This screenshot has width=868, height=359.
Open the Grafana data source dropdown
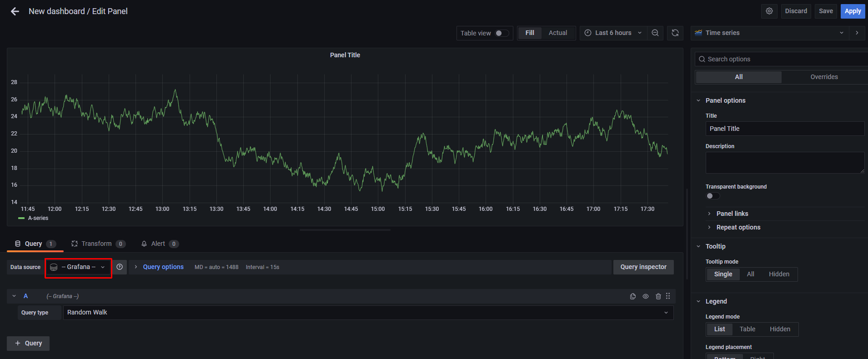click(x=78, y=267)
